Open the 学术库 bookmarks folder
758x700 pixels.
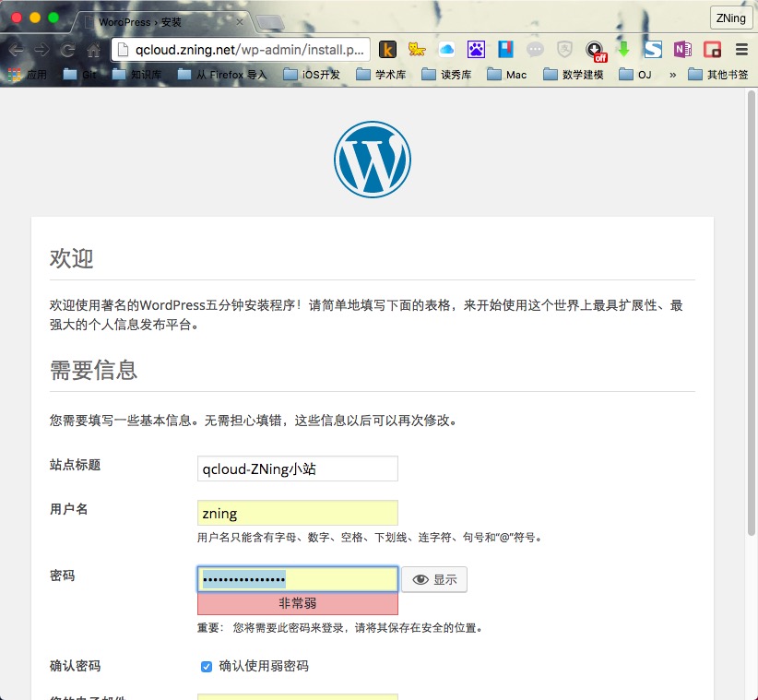[x=382, y=75]
